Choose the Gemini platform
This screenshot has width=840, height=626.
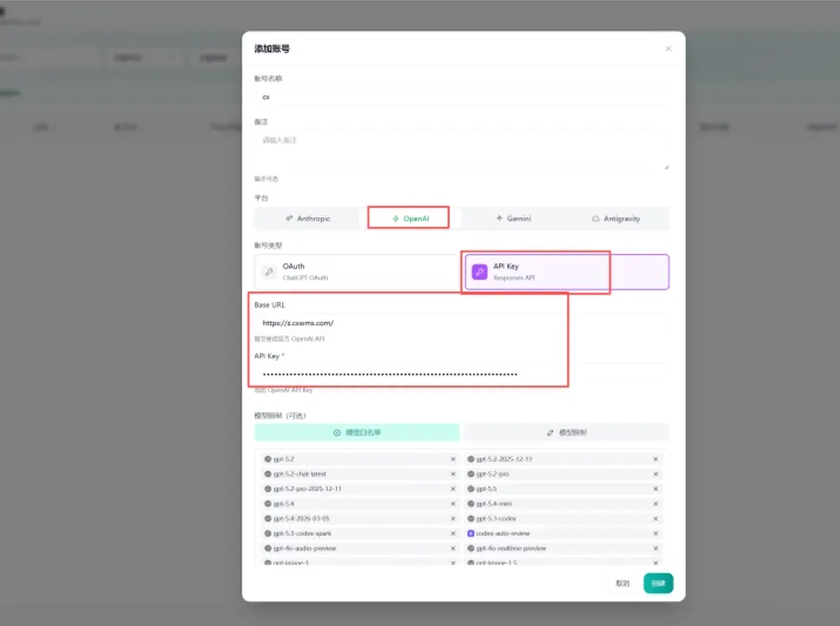[513, 218]
